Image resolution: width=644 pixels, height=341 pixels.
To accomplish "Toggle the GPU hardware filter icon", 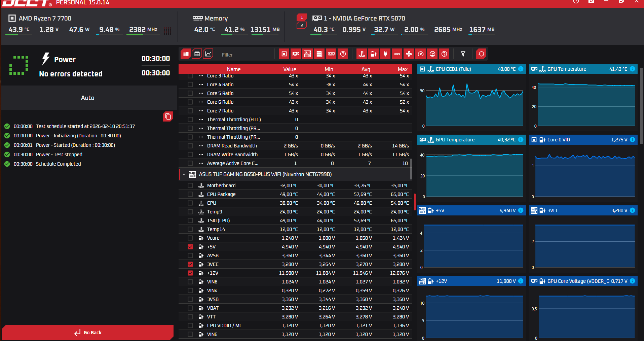I will point(296,54).
